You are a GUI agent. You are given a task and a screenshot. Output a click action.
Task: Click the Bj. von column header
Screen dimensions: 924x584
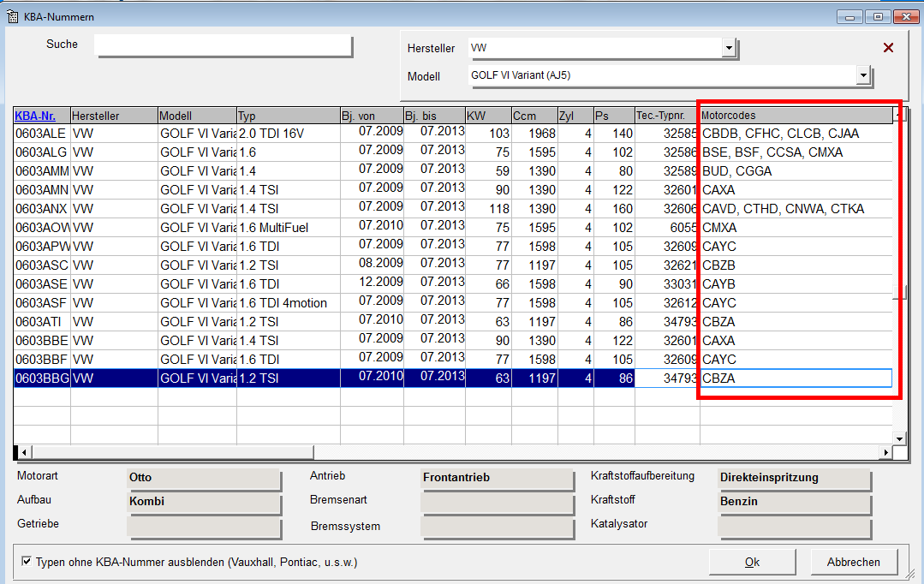(372, 116)
